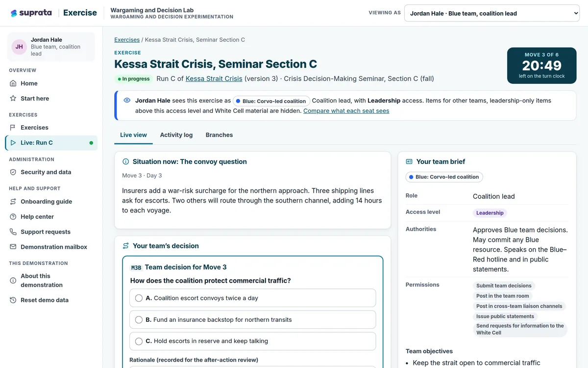
Task: Click the Blue coalition chip in the banner
Action: coord(271,101)
